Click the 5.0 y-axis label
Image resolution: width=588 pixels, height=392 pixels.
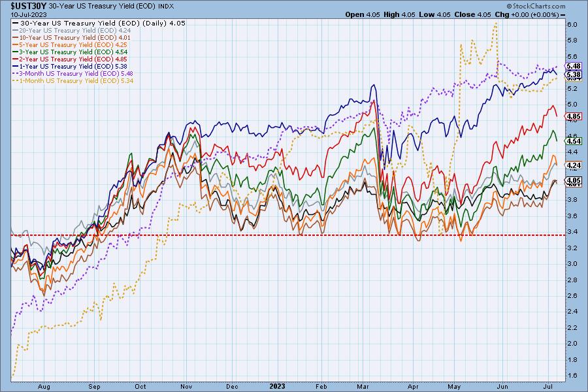coord(572,105)
